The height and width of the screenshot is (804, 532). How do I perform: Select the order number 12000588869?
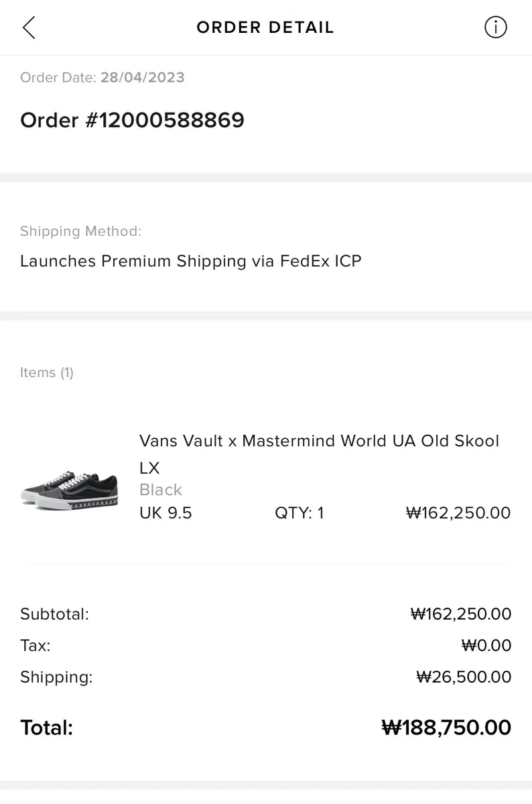click(x=132, y=121)
